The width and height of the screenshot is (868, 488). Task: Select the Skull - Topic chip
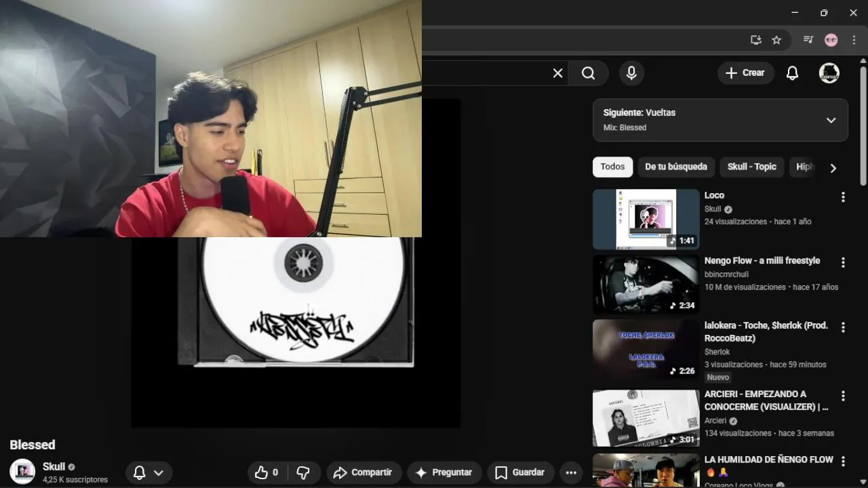point(752,167)
